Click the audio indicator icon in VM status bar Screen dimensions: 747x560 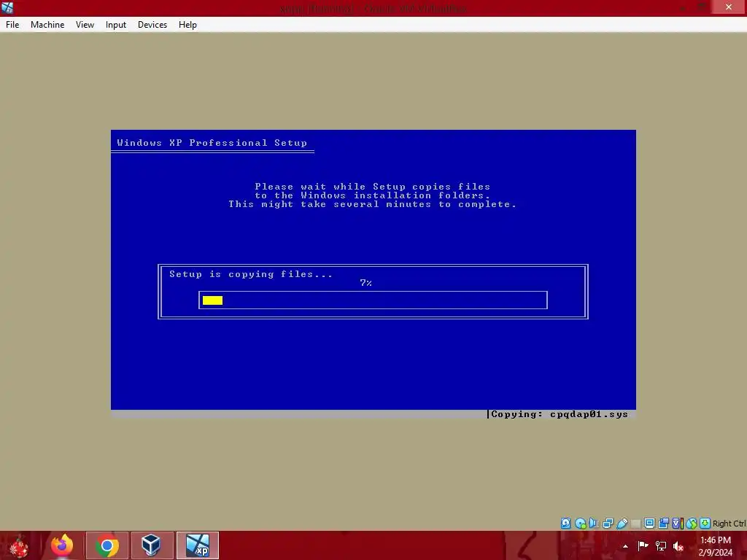pyautogui.click(x=594, y=524)
